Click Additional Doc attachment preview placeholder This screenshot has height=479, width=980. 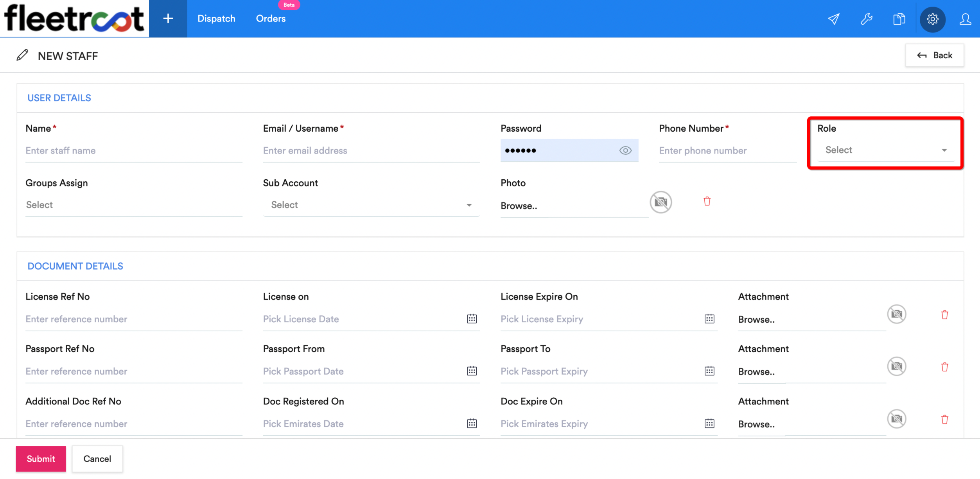(x=896, y=419)
